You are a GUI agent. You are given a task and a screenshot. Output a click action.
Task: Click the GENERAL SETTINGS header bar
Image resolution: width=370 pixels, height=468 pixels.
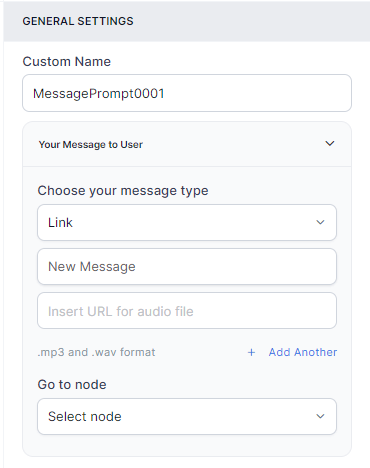pos(187,21)
